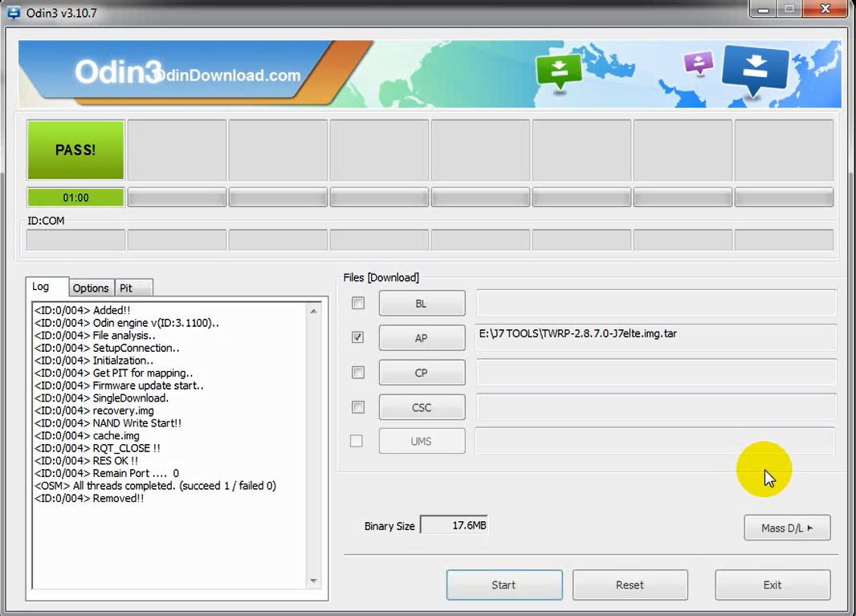Click the 01:00 progress bar
The width and height of the screenshot is (856, 616).
pyautogui.click(x=75, y=198)
